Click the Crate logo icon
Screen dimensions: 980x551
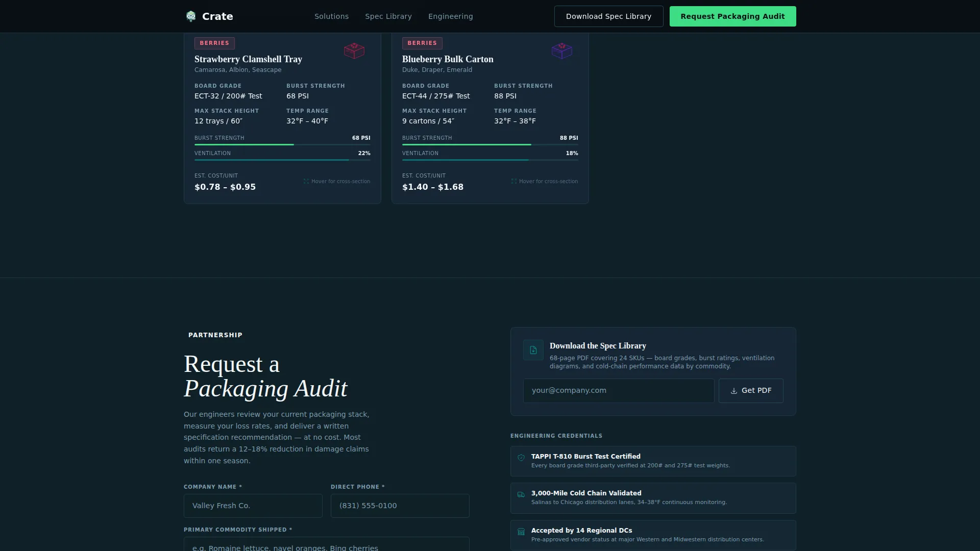tap(191, 16)
